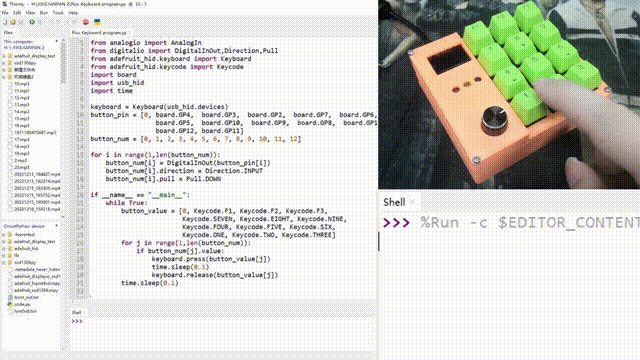Click the small shell prompt input area

[222, 333]
